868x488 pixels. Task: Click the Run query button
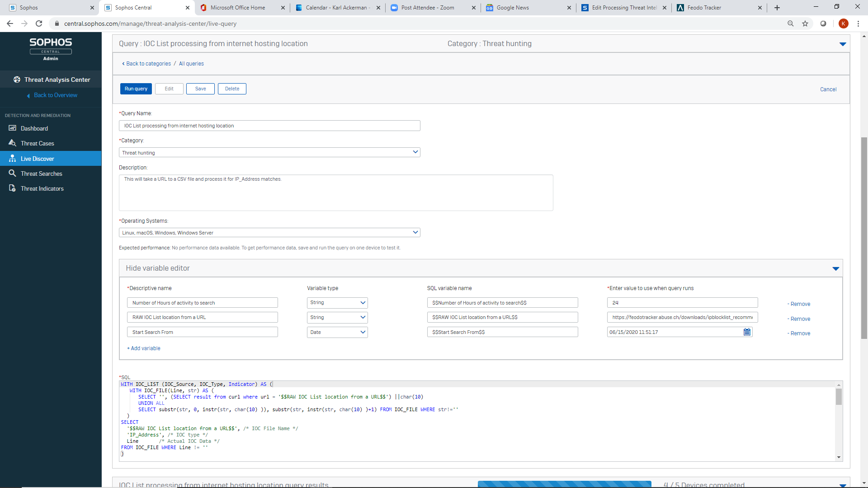coord(136,89)
